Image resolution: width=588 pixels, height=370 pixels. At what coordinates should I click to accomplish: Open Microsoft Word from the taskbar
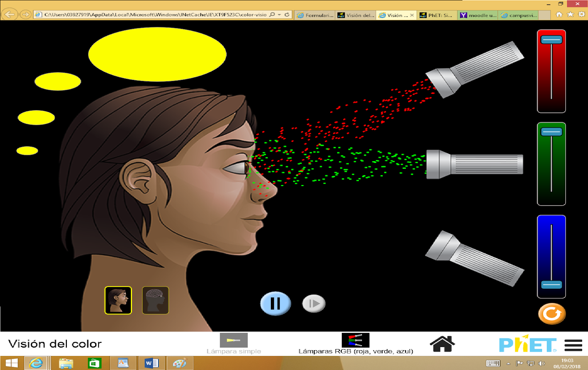[x=152, y=364]
